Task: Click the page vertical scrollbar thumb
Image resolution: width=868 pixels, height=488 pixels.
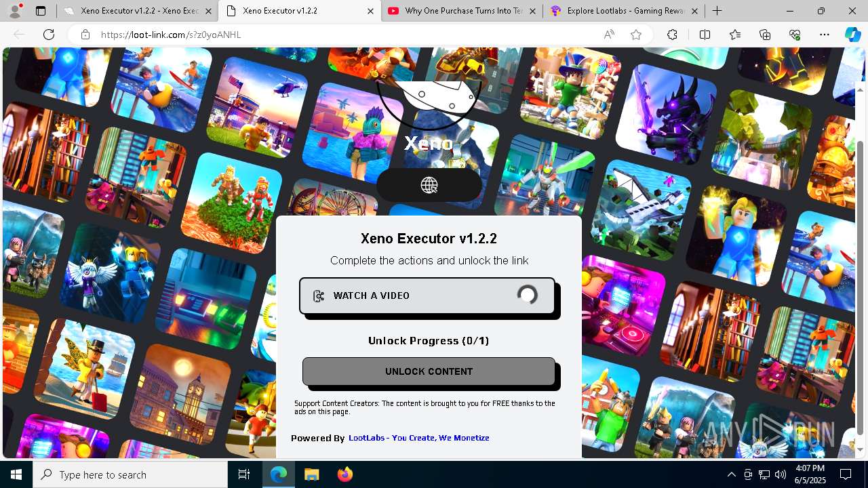Action: (x=861, y=288)
